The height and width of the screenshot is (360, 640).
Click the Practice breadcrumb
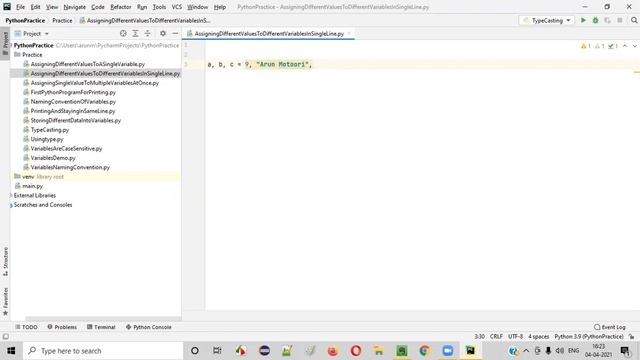[62, 20]
